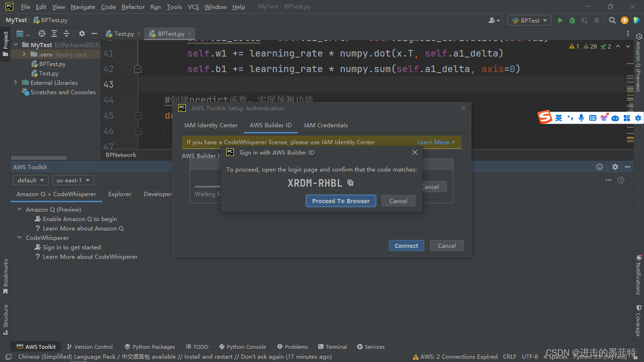Open Search Everywhere magnifier icon
The height and width of the screenshot is (362, 644).
pos(612,20)
